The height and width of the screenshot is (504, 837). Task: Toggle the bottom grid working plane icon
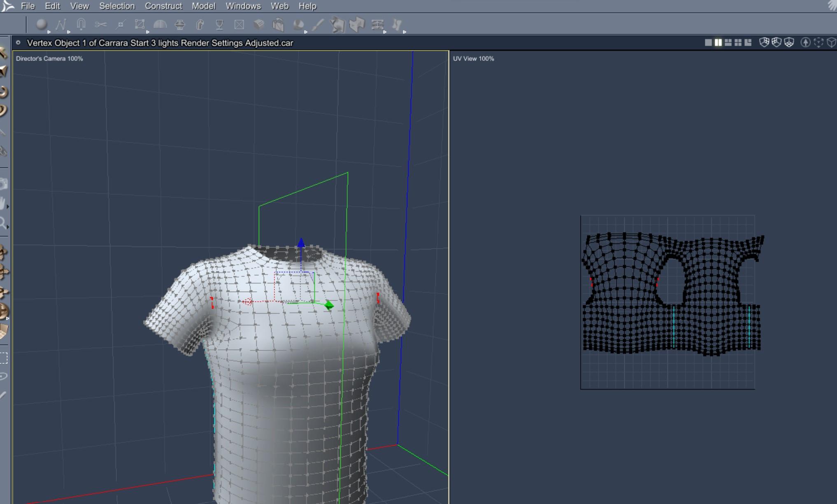point(789,42)
